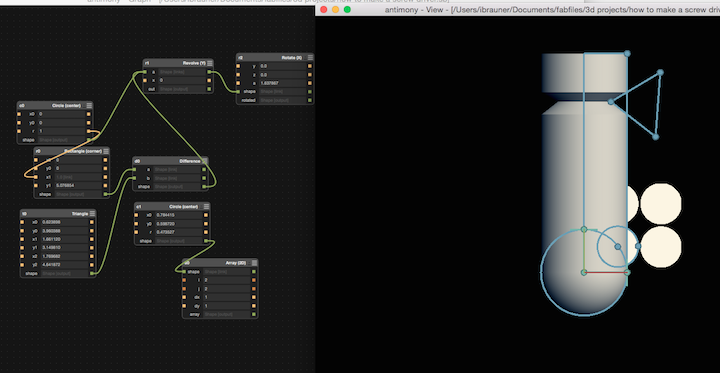Click the y field 0.0 on Rotate (X)
The height and width of the screenshot is (373, 720).
(x=283, y=66)
